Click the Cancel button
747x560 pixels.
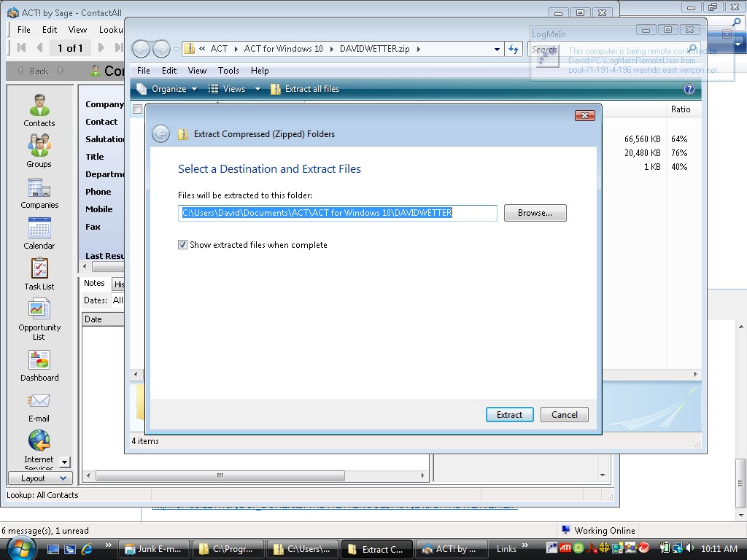(x=565, y=415)
